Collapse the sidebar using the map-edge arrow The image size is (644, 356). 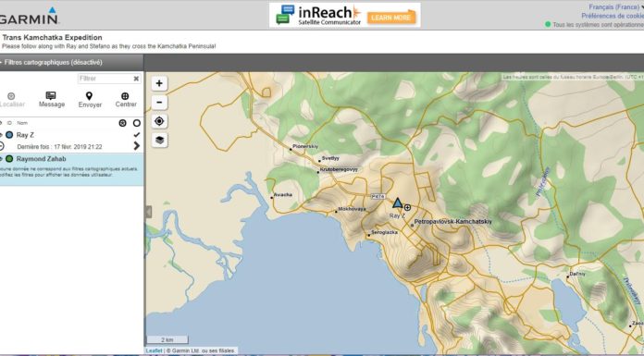click(x=148, y=212)
